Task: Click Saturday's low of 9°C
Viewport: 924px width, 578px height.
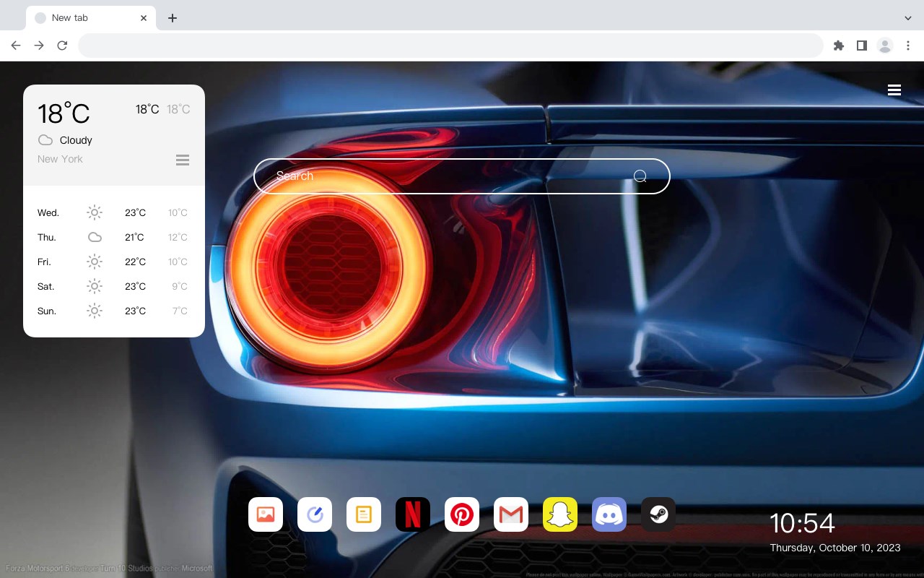Action: pyautogui.click(x=180, y=287)
